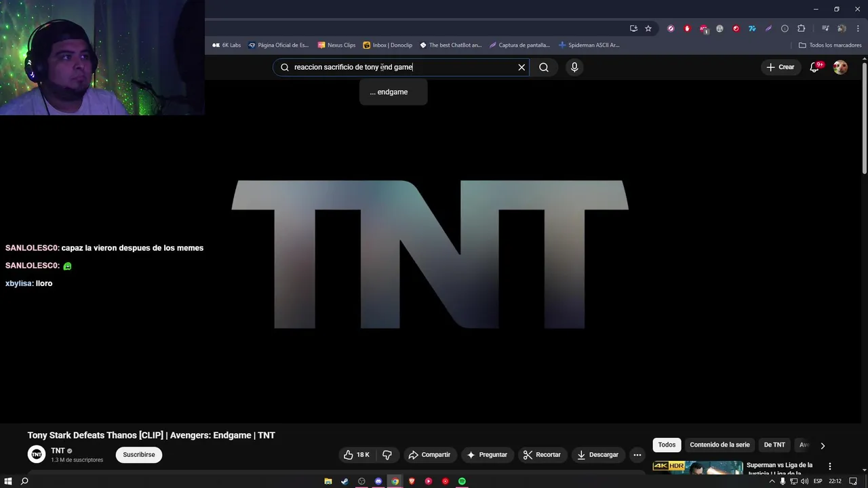Image resolution: width=868 pixels, height=488 pixels.
Task: Open the Windows Start menu
Action: pos(8,481)
